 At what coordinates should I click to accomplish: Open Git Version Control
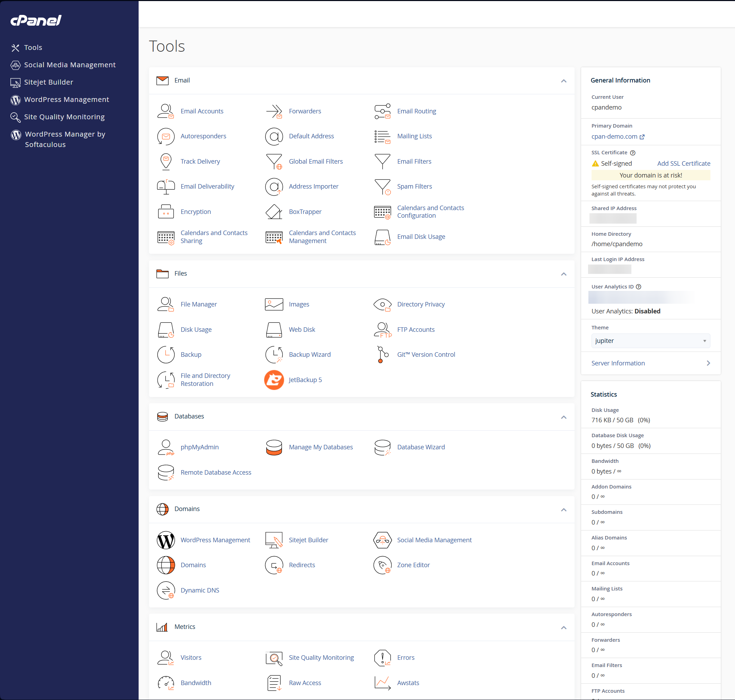tap(426, 354)
